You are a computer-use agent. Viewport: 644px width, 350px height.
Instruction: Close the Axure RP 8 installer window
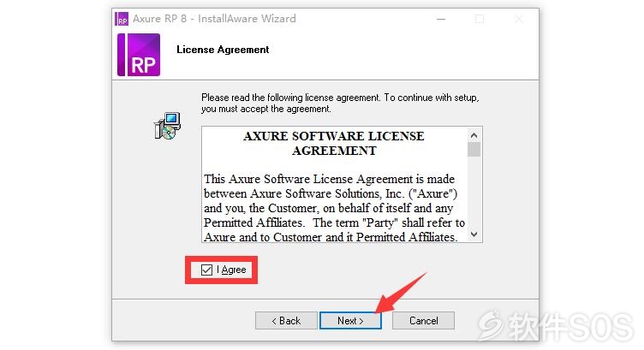point(519,19)
